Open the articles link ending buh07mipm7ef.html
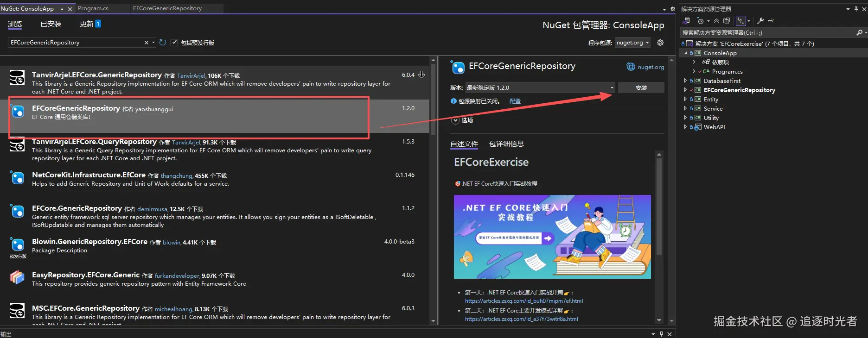The image size is (868, 338). [524, 301]
